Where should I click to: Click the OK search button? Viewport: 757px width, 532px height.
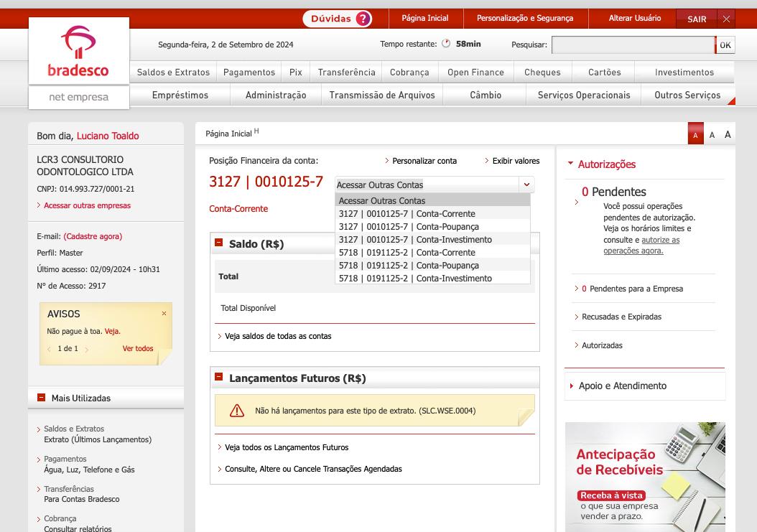725,45
